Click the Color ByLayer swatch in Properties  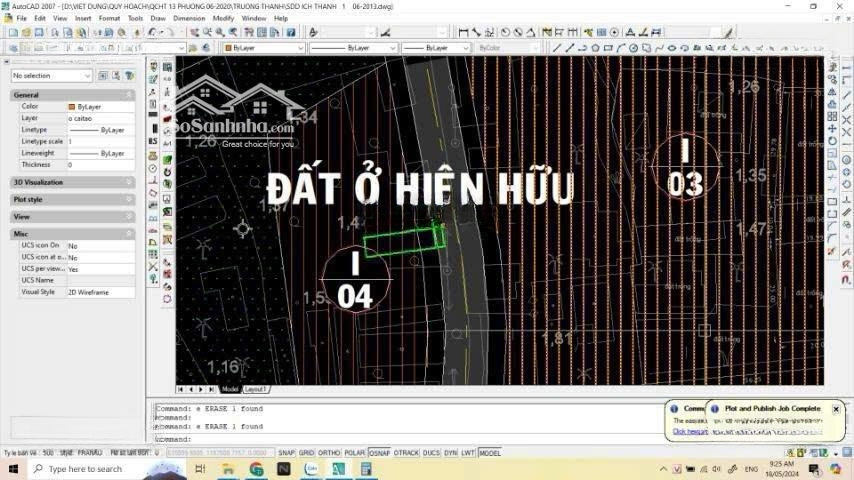click(71, 107)
